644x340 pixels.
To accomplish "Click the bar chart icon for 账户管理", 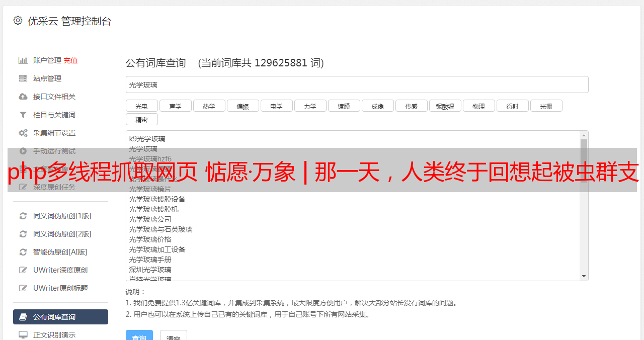I will 23,60.
